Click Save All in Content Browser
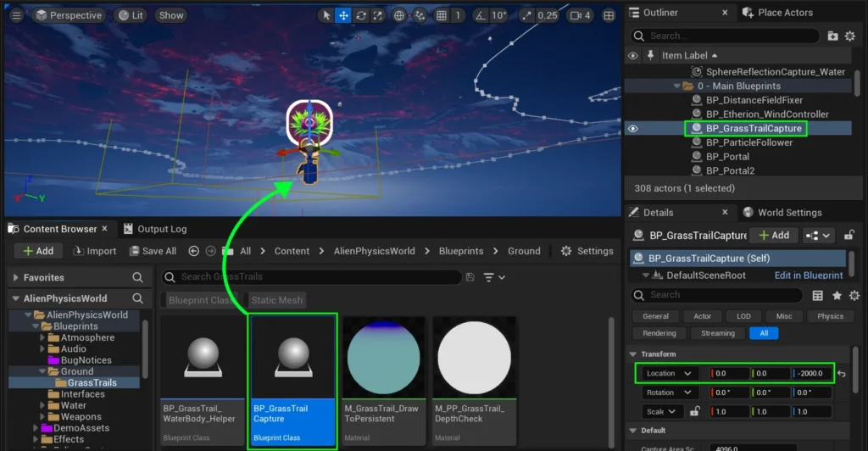868x451 pixels. 152,251
